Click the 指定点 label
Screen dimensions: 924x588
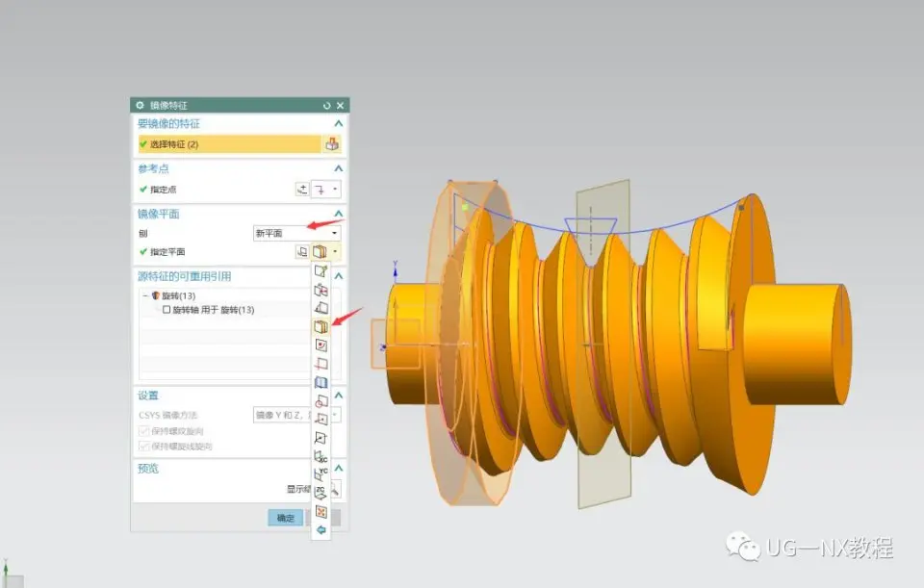click(164, 190)
